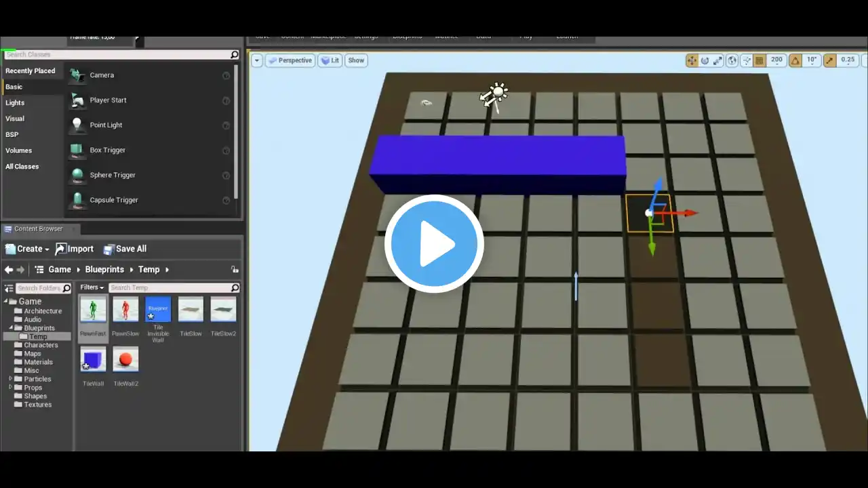Switch to the Recently Placed category
The width and height of the screenshot is (868, 488).
tap(31, 71)
